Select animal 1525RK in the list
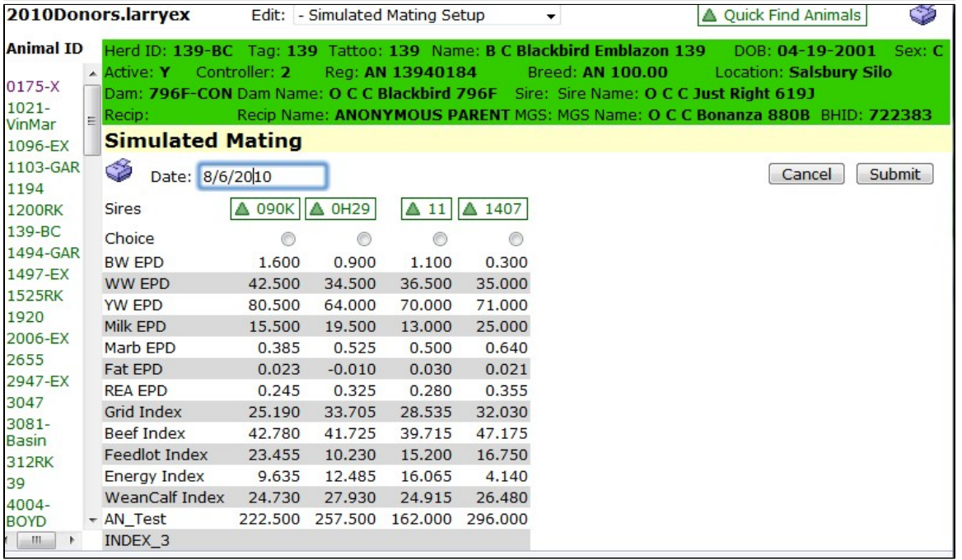The image size is (962, 560). 35,296
